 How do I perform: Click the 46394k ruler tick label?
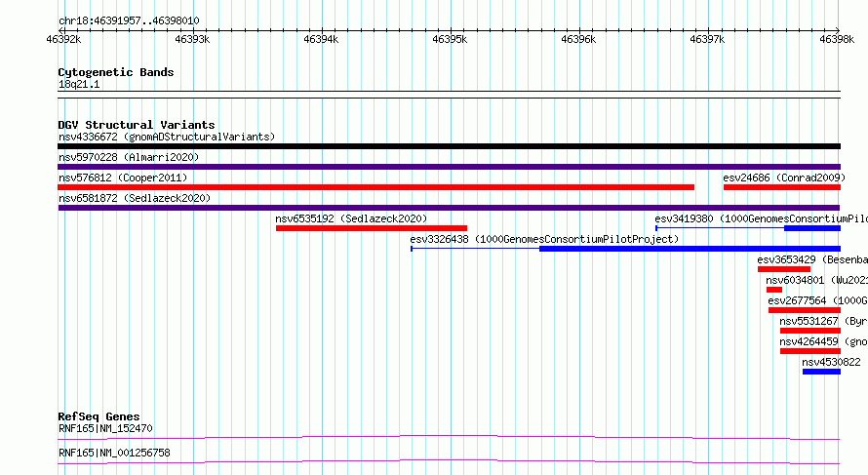pos(321,39)
